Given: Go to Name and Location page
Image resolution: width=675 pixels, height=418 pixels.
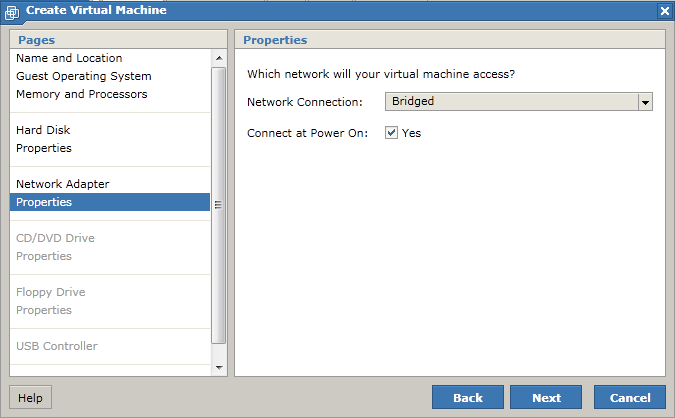Looking at the screenshot, I should pyautogui.click(x=69, y=58).
